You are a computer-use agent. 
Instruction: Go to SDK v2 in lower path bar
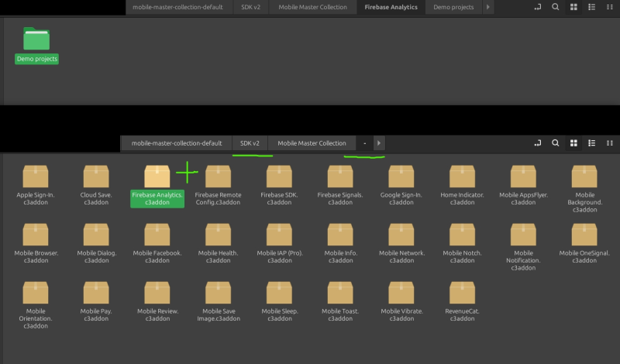click(250, 143)
